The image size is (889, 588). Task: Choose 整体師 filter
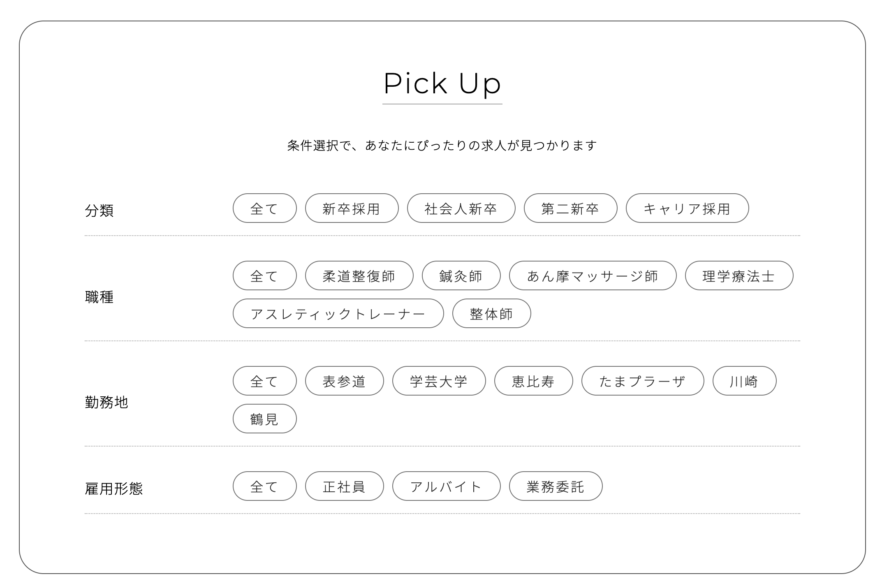tap(491, 314)
